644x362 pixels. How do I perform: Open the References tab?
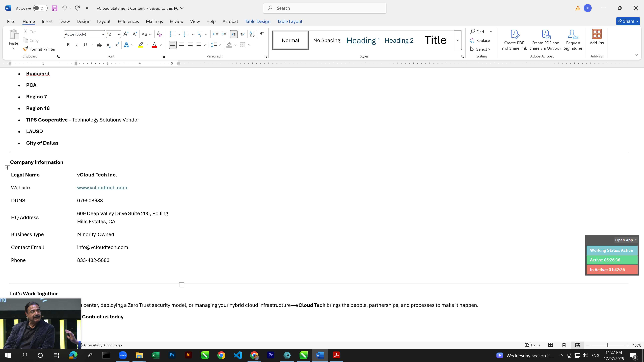click(x=128, y=21)
